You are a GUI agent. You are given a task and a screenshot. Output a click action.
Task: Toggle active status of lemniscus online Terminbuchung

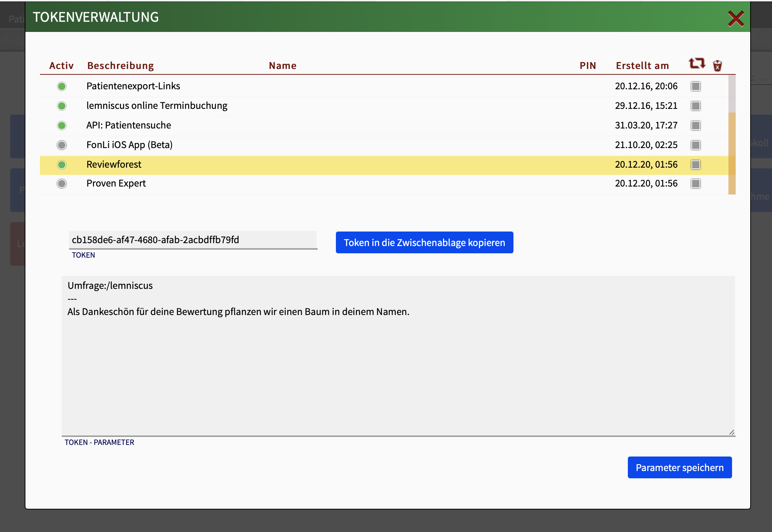(62, 106)
